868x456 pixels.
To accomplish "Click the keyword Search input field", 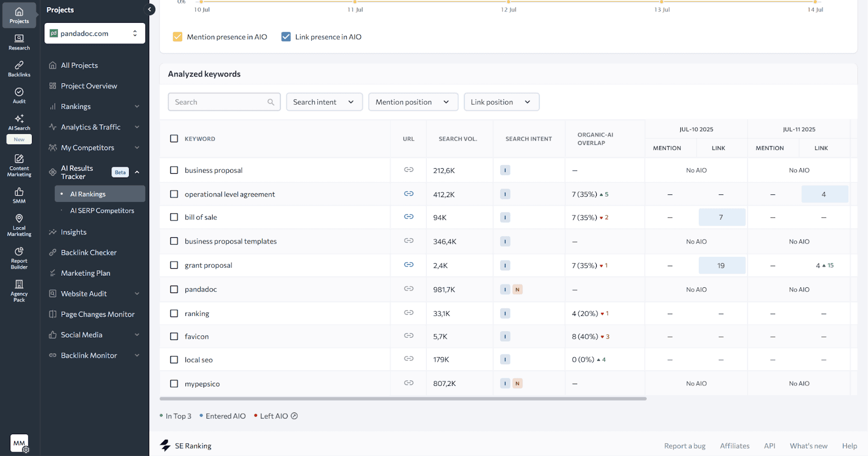I will tap(224, 102).
